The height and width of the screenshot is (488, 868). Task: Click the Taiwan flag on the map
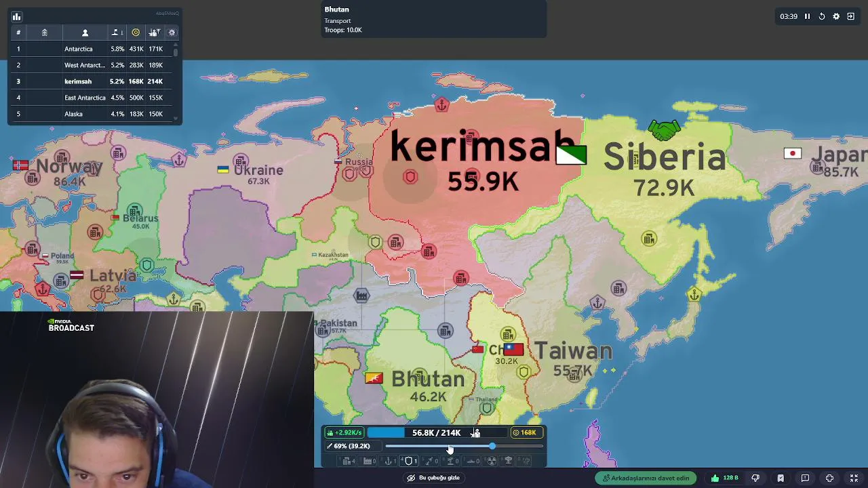click(x=513, y=350)
